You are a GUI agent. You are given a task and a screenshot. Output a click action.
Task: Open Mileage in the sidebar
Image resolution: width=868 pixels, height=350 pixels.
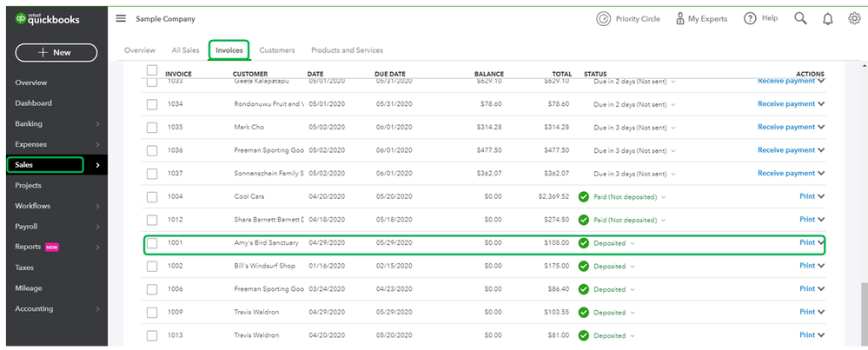(x=28, y=288)
